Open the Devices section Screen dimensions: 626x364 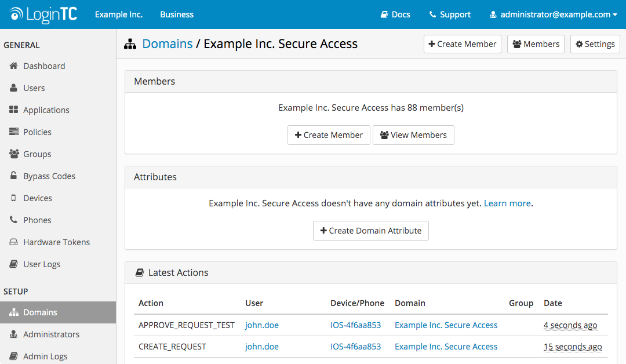point(38,198)
